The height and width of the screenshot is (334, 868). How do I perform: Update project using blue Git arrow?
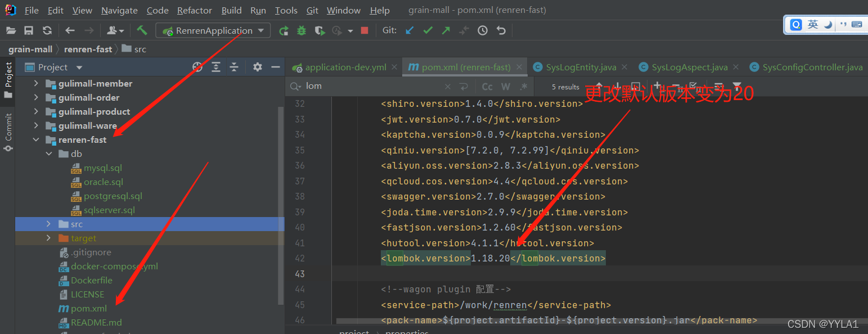coord(410,30)
